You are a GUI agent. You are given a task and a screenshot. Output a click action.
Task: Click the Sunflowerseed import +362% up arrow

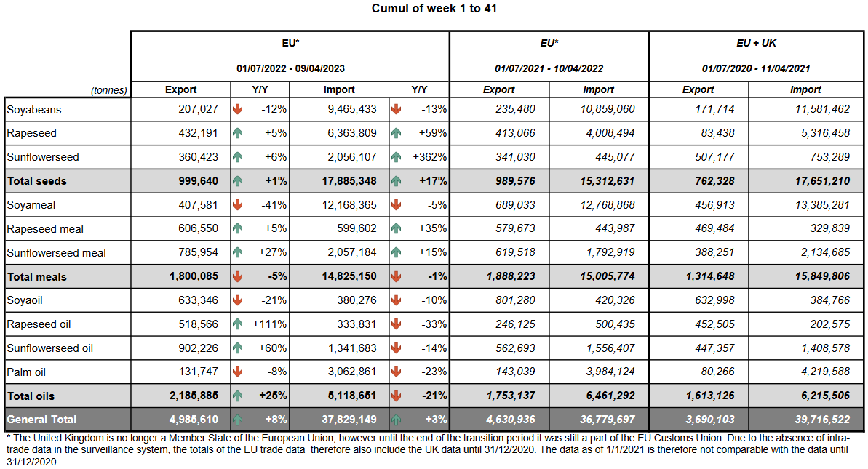click(x=396, y=157)
